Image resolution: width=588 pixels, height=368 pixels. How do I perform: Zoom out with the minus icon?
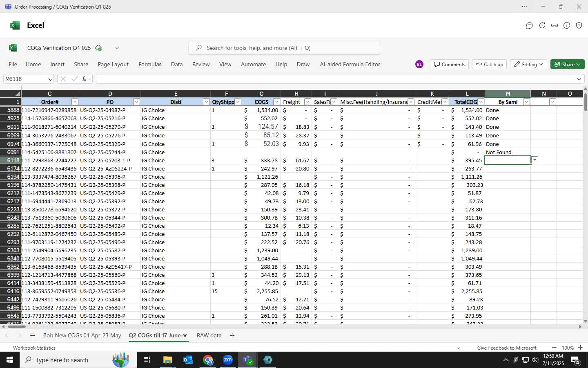[554, 348]
